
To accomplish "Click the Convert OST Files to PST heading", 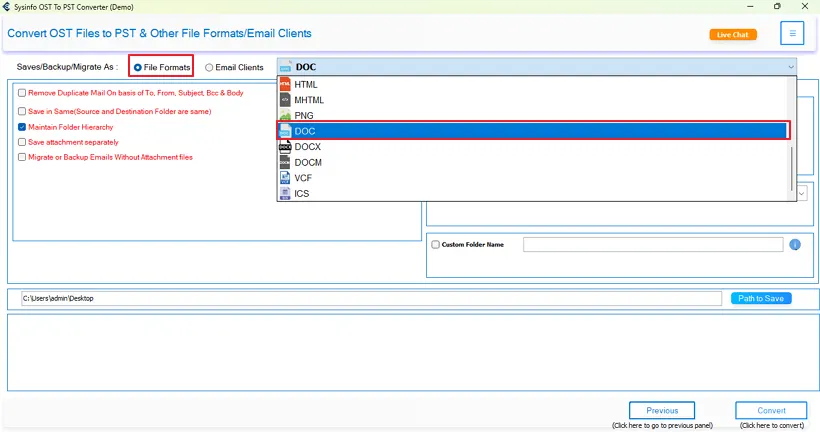I will tap(159, 33).
